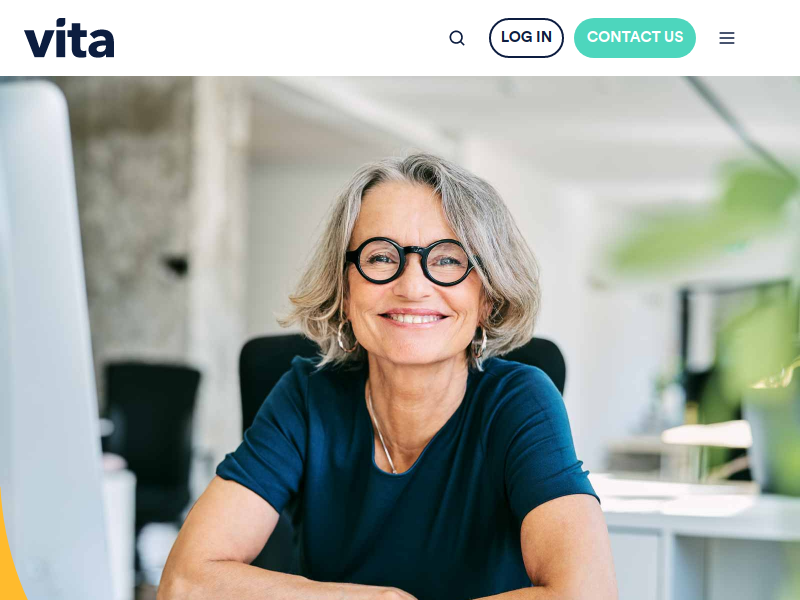Click the white header bar blank area

281,38
